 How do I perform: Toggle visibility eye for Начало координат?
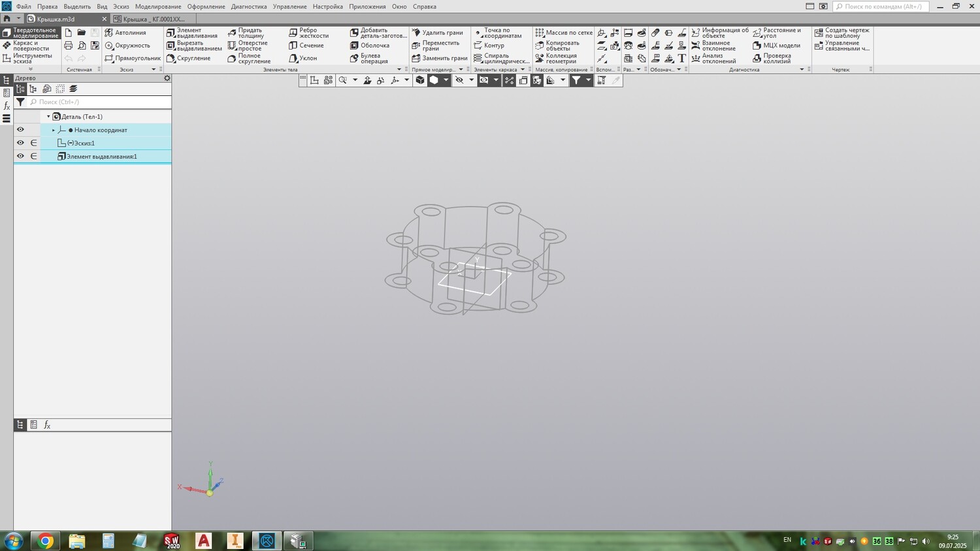point(20,130)
